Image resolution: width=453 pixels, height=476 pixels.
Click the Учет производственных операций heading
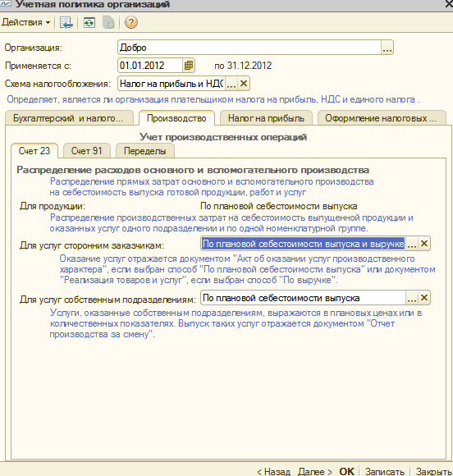pyautogui.click(x=223, y=137)
